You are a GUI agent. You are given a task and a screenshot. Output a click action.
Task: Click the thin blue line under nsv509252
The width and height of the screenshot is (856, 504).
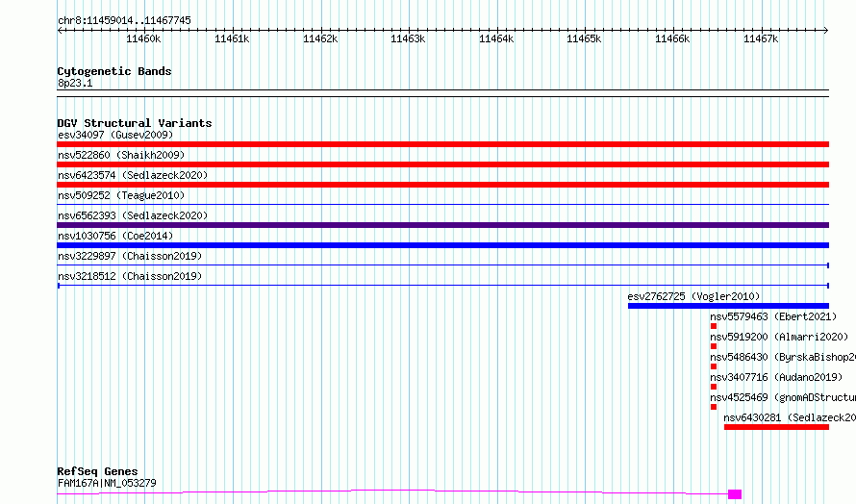(x=442, y=205)
